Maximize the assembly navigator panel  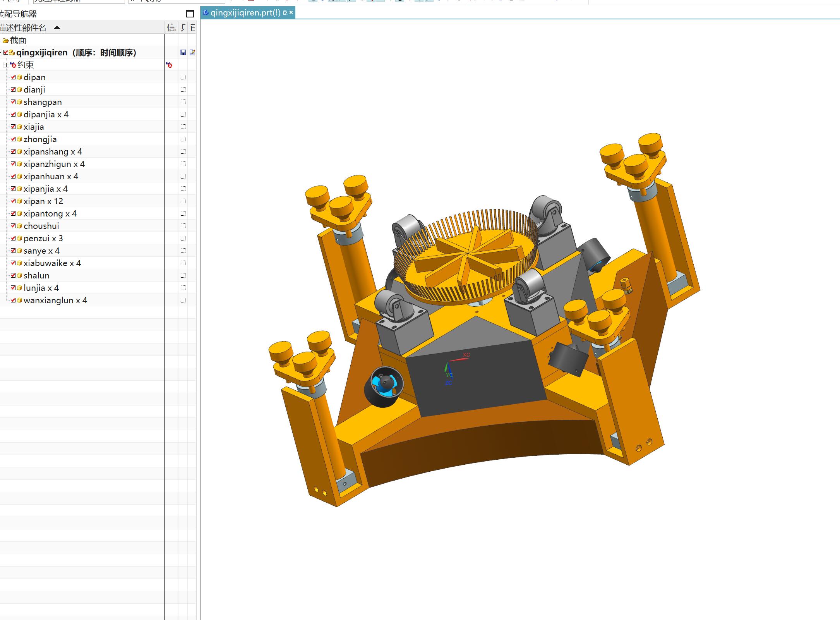(x=190, y=14)
